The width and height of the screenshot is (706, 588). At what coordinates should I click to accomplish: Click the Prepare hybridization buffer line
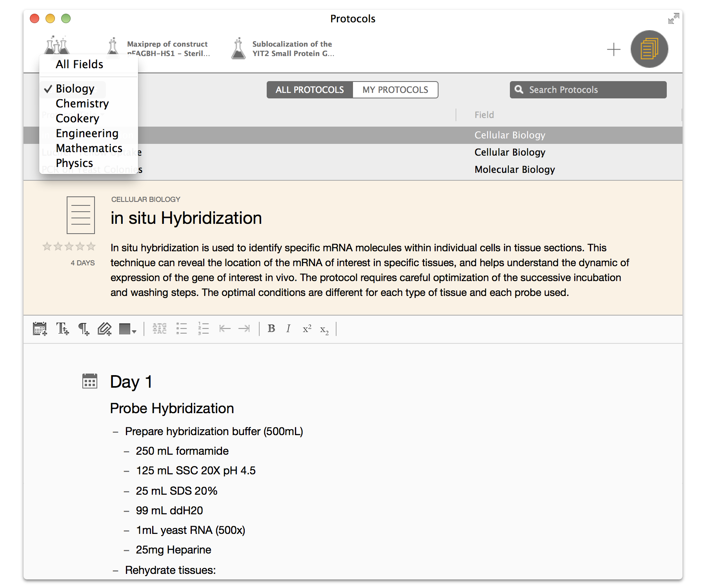click(x=214, y=432)
